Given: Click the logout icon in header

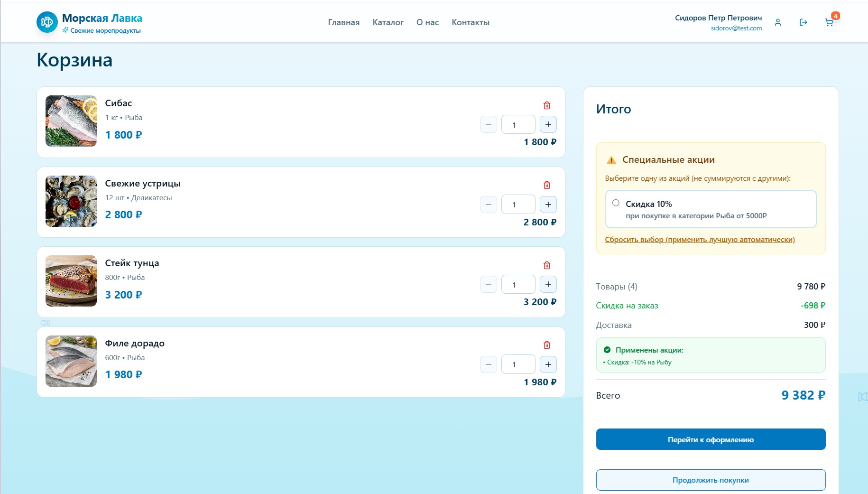Looking at the screenshot, I should tap(803, 22).
